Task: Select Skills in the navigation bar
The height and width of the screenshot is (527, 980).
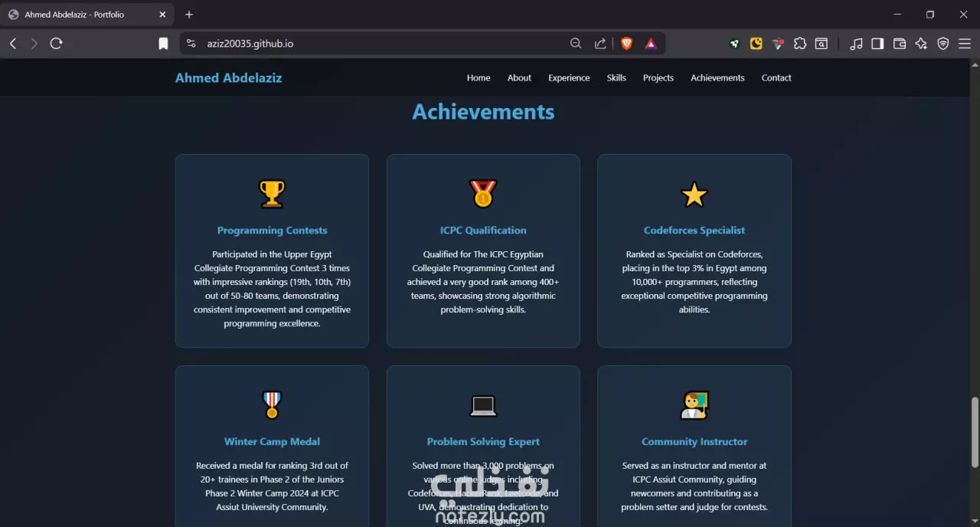Action: 616,77
